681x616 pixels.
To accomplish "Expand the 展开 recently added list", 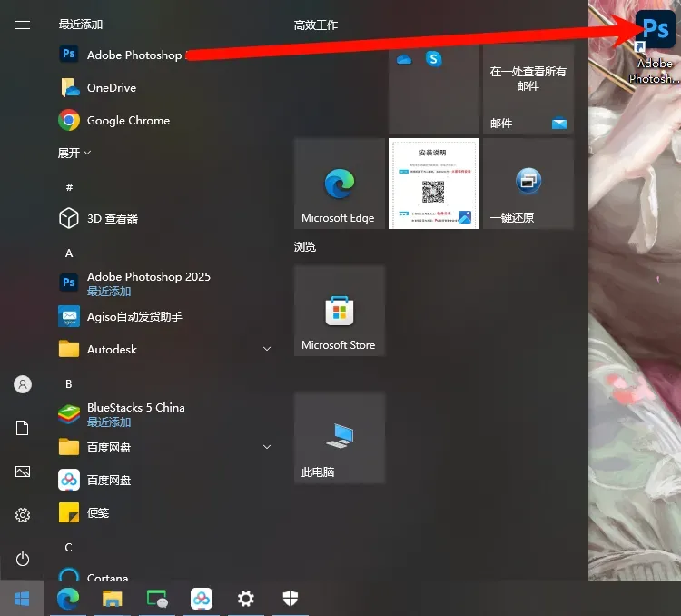I will point(74,153).
